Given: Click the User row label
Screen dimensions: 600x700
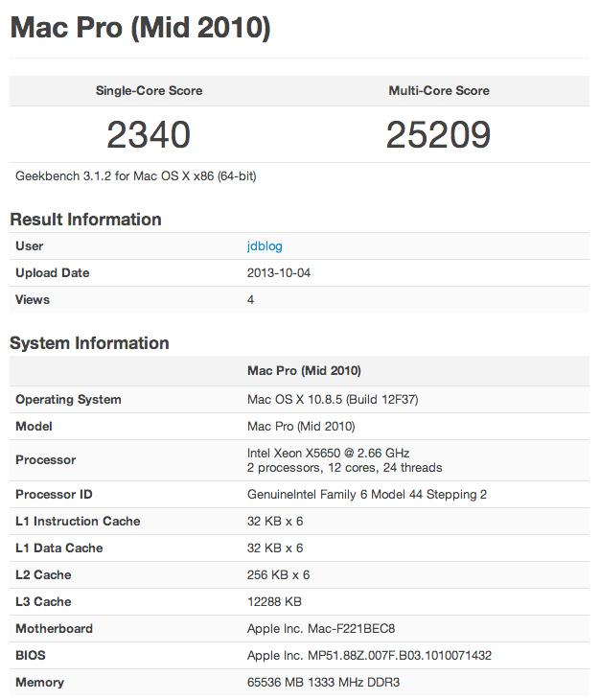Looking at the screenshot, I should (30, 246).
